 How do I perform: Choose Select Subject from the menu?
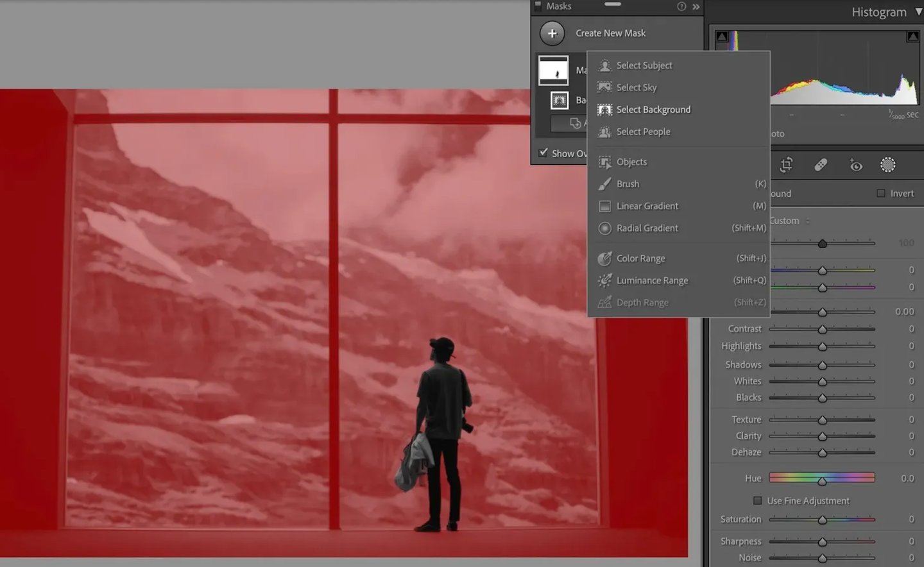[679, 65]
